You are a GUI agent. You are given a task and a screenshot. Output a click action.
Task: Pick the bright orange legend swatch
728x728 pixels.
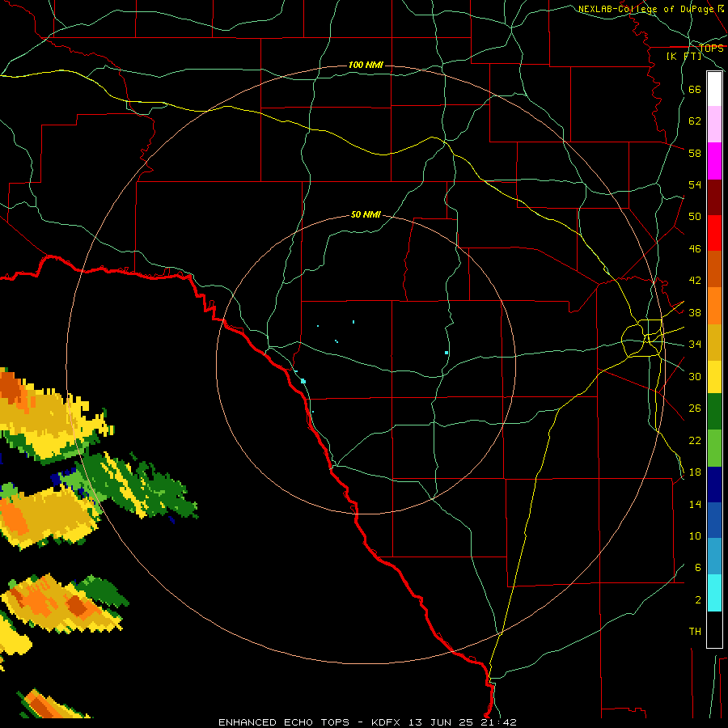coord(714,306)
